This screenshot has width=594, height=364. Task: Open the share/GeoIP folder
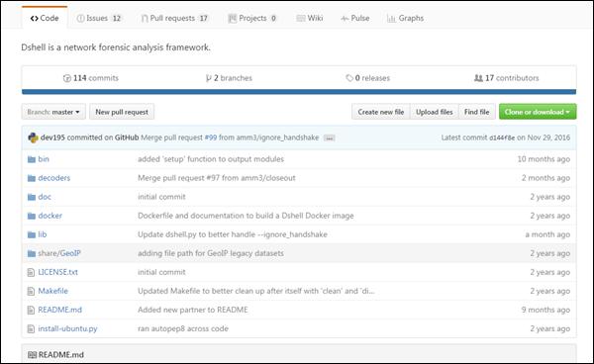(59, 253)
